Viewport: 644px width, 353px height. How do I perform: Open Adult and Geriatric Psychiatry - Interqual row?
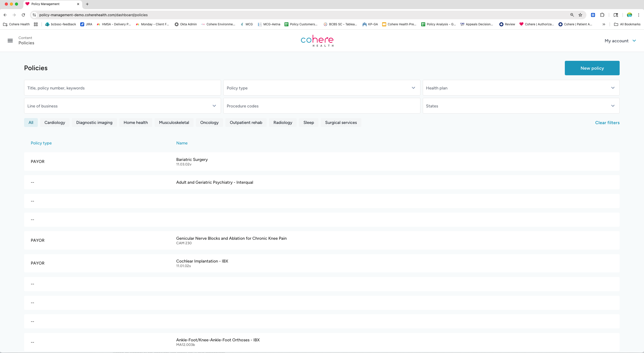click(x=322, y=182)
